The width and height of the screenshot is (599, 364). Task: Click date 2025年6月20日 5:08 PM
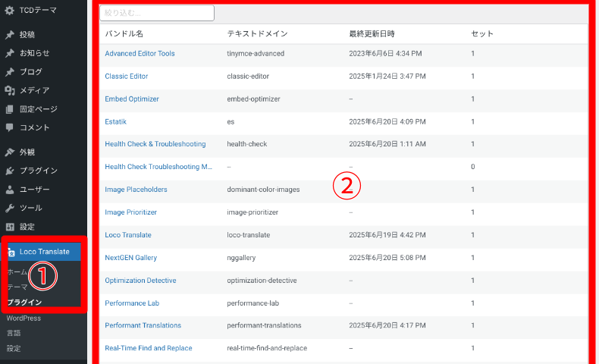(387, 258)
